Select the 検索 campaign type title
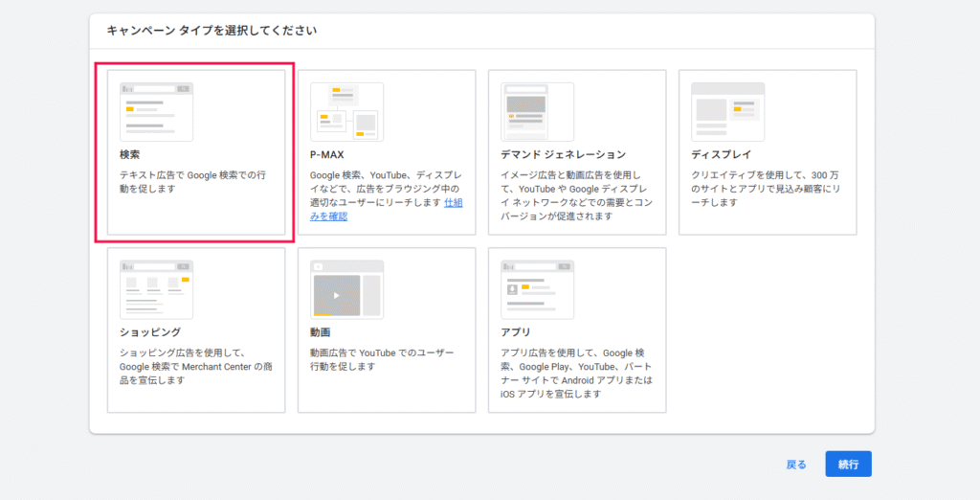This screenshot has width=980, height=500. tap(130, 154)
